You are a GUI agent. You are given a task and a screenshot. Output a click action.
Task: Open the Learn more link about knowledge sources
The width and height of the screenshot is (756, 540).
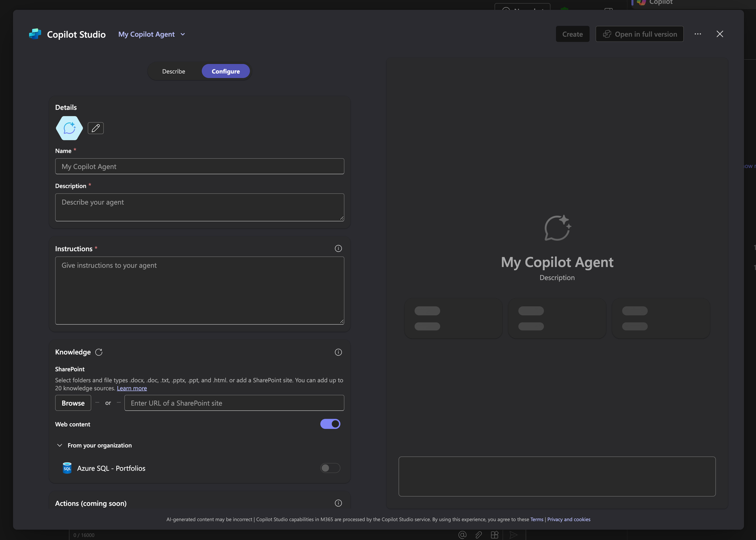[132, 388]
